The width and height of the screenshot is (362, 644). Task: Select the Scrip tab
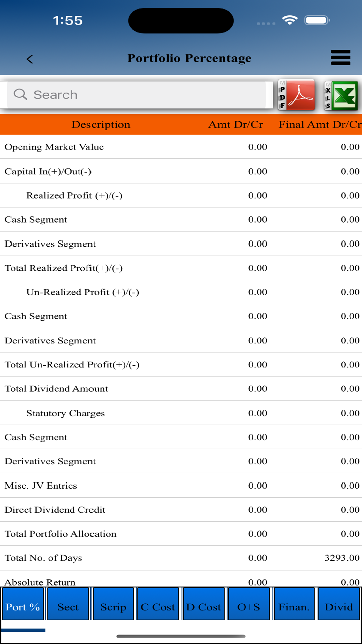[113, 607]
